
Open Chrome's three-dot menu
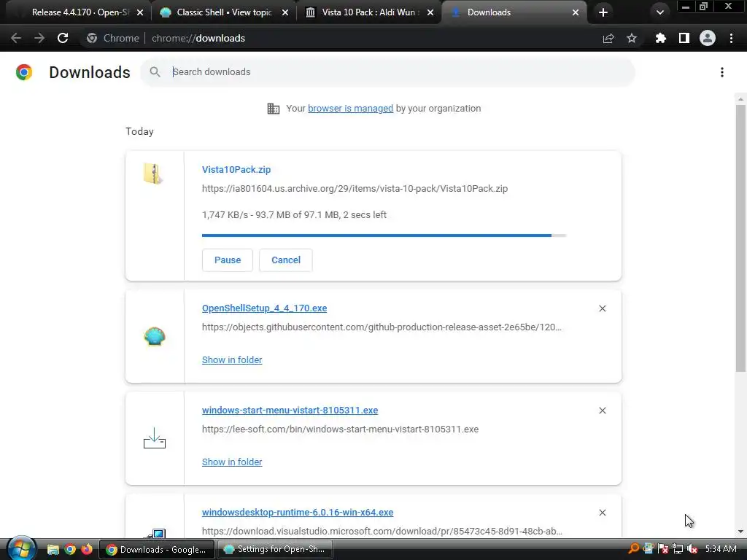[x=731, y=38]
